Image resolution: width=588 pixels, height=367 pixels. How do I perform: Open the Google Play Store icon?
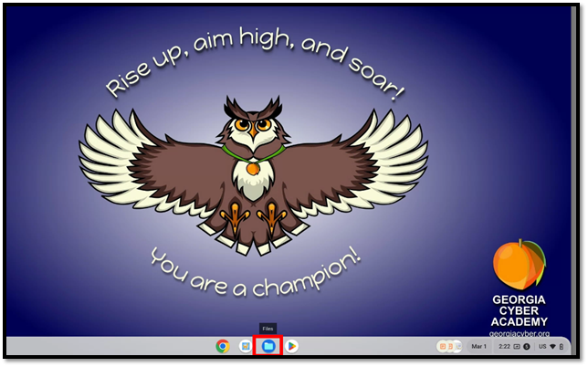[291, 346]
